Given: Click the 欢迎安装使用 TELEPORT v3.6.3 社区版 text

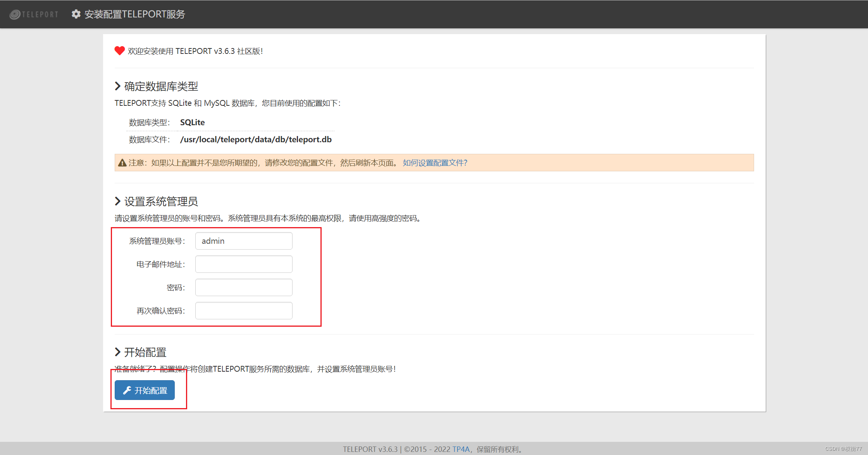Looking at the screenshot, I should pyautogui.click(x=195, y=51).
